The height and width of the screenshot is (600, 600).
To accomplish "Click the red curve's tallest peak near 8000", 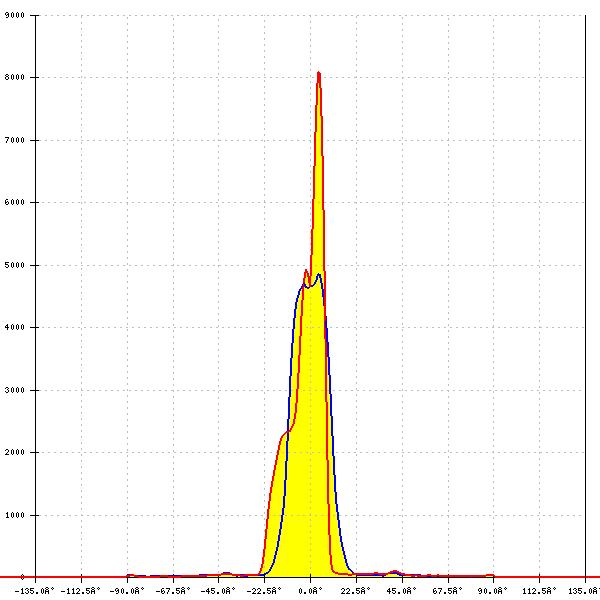I will tap(319, 73).
